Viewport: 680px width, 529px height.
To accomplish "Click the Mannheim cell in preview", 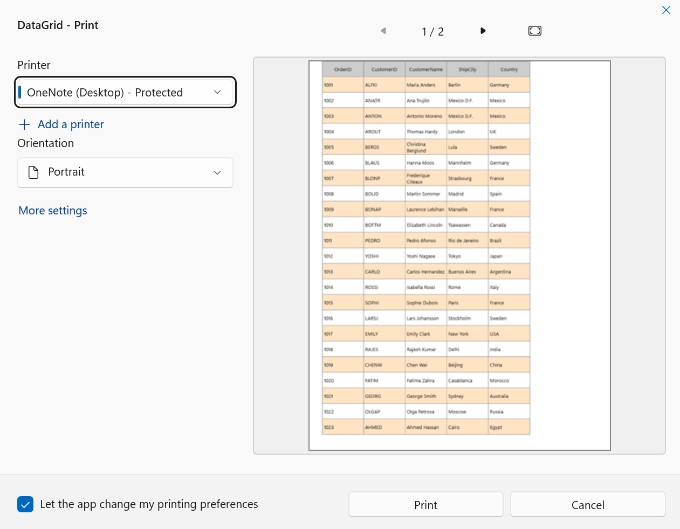I will (468, 163).
